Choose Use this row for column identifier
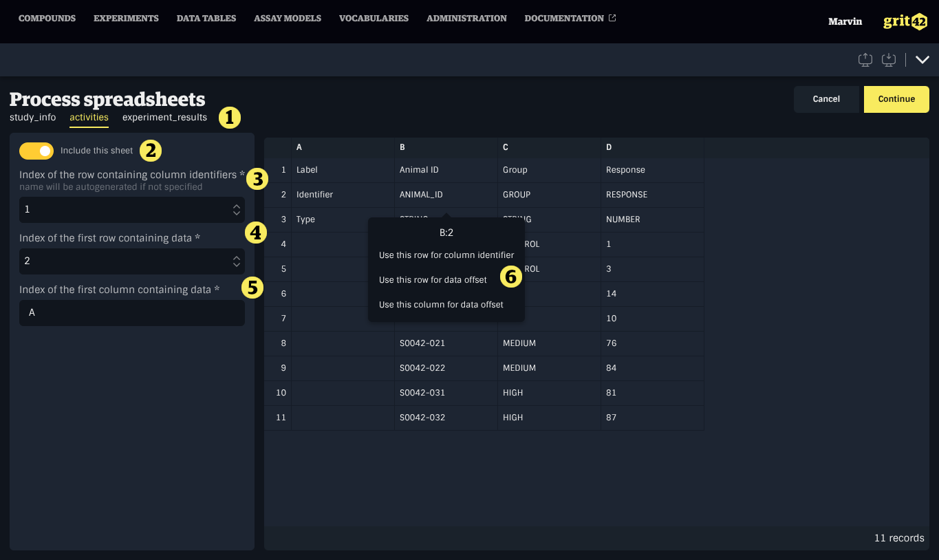 [446, 255]
